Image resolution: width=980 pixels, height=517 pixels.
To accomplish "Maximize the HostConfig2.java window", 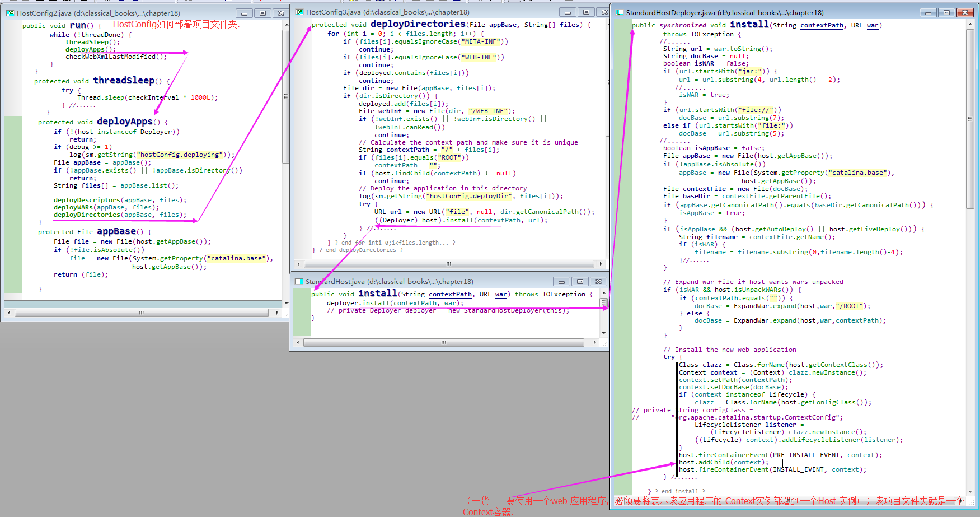I will click(262, 13).
